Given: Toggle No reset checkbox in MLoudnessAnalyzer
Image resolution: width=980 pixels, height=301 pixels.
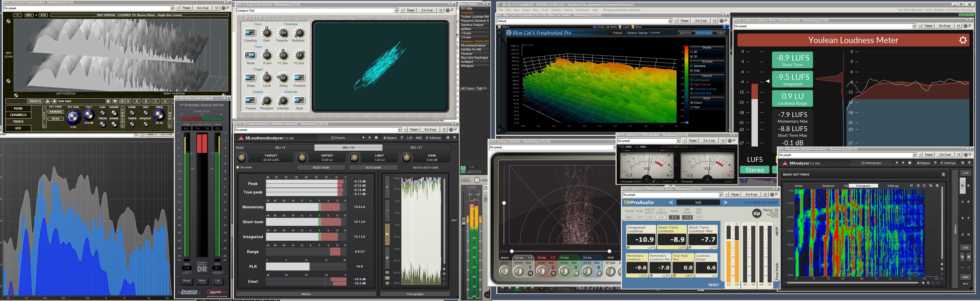Looking at the screenshot, I should coord(238,167).
